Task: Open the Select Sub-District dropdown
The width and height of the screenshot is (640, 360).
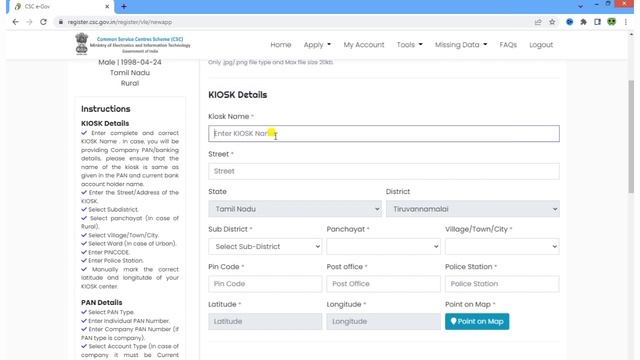Action: 265,246
